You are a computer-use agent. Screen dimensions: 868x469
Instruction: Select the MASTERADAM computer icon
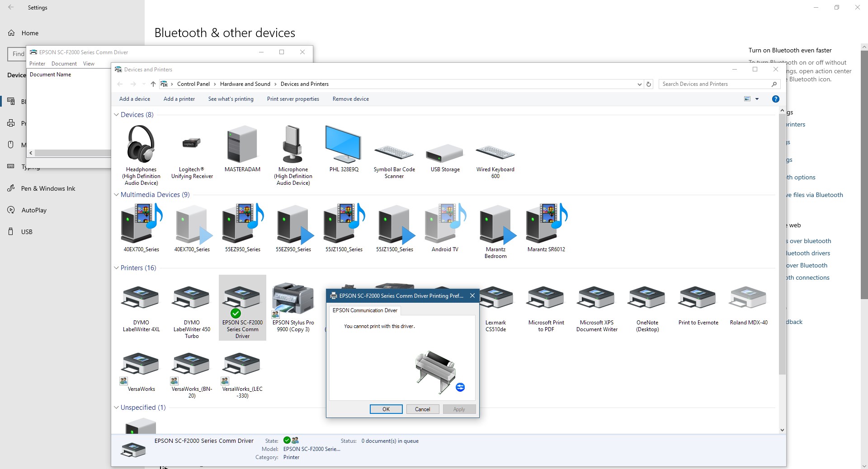pos(243,149)
